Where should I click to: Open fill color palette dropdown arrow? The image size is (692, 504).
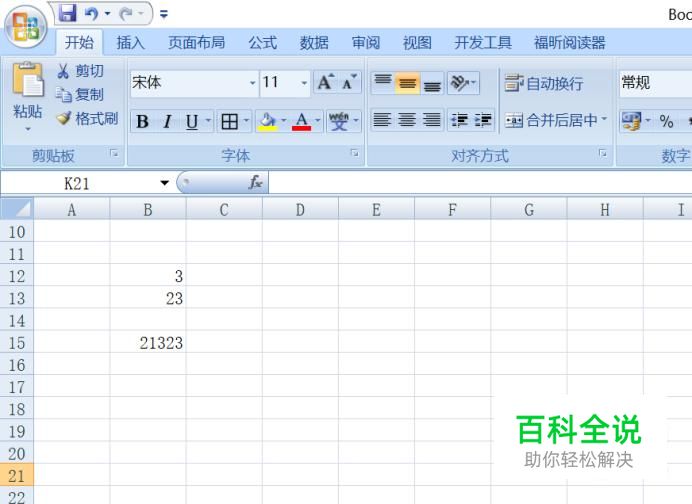(x=284, y=120)
